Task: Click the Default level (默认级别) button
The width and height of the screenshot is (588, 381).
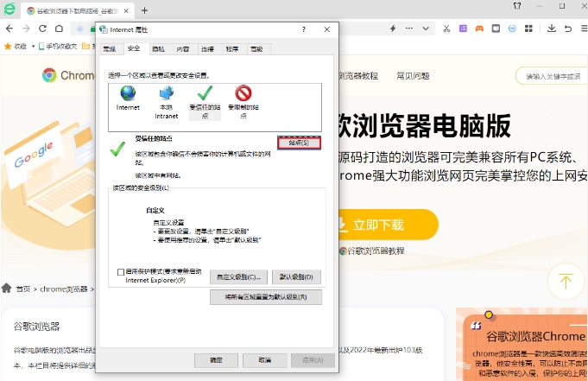Action: click(x=296, y=277)
